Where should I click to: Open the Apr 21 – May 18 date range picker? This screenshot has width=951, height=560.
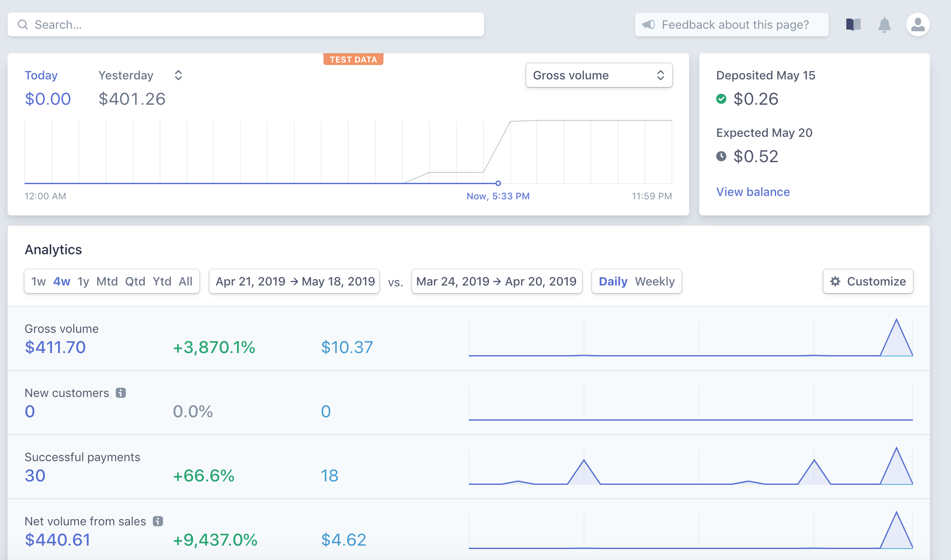(295, 281)
